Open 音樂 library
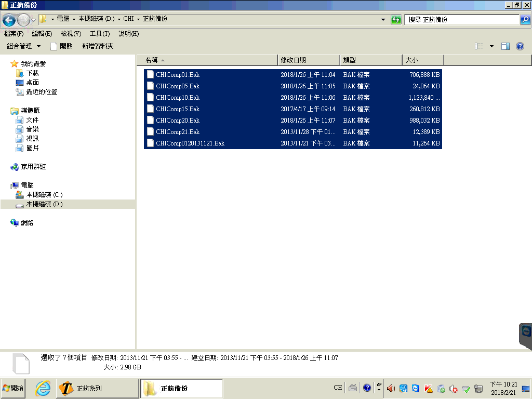Image resolution: width=532 pixels, height=399 pixels. pyautogui.click(x=33, y=129)
